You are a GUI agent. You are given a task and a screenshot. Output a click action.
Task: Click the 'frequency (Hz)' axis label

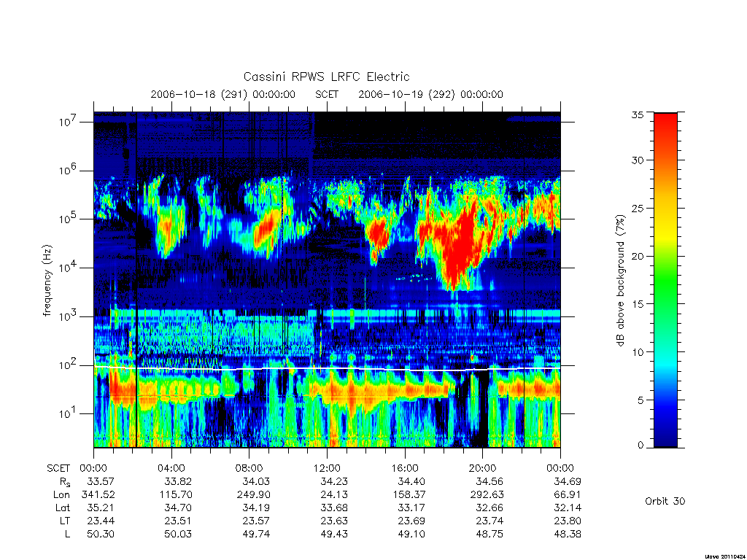pyautogui.click(x=47, y=280)
